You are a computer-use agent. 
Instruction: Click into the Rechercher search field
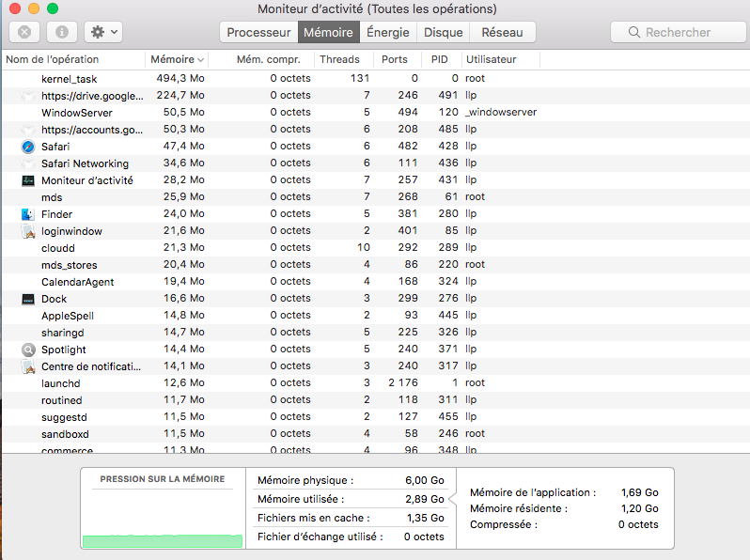coord(679,32)
